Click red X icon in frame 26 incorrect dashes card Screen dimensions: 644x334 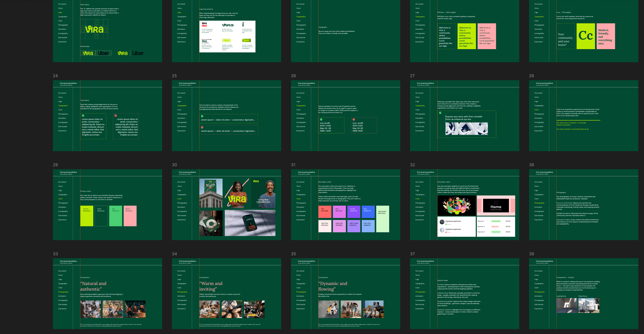click(x=354, y=119)
